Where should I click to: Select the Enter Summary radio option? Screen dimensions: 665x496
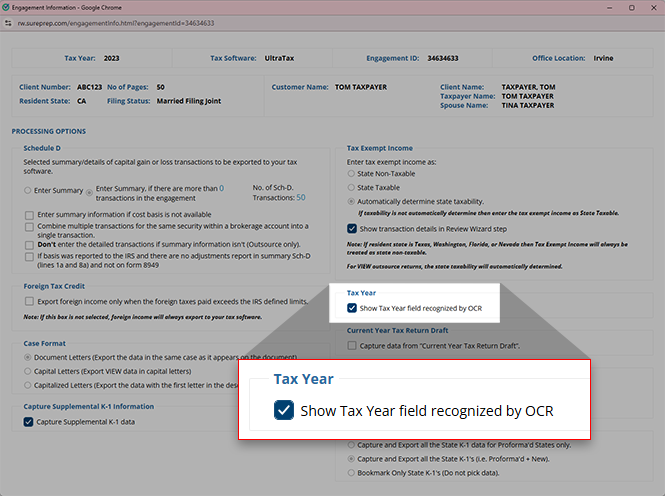28,190
